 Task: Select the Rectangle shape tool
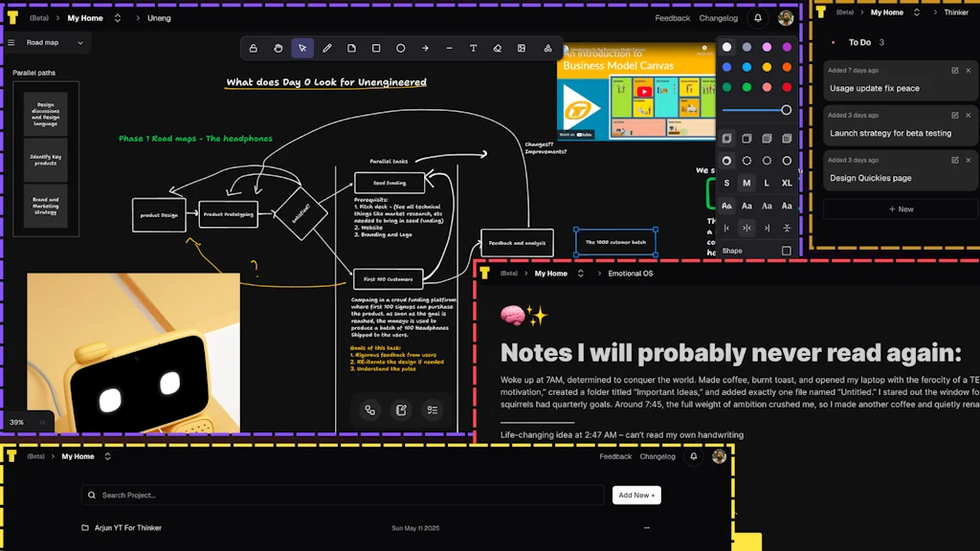(376, 48)
